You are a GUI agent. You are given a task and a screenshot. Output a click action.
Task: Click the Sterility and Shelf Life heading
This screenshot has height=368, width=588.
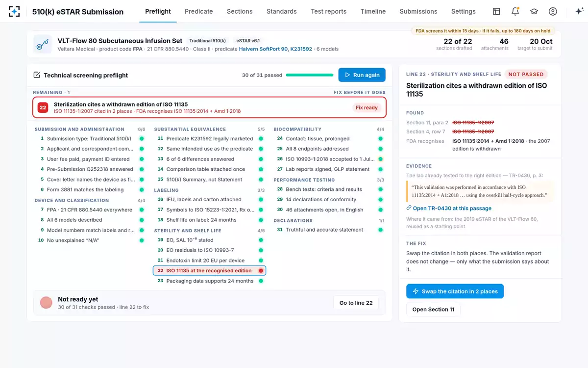click(x=188, y=231)
